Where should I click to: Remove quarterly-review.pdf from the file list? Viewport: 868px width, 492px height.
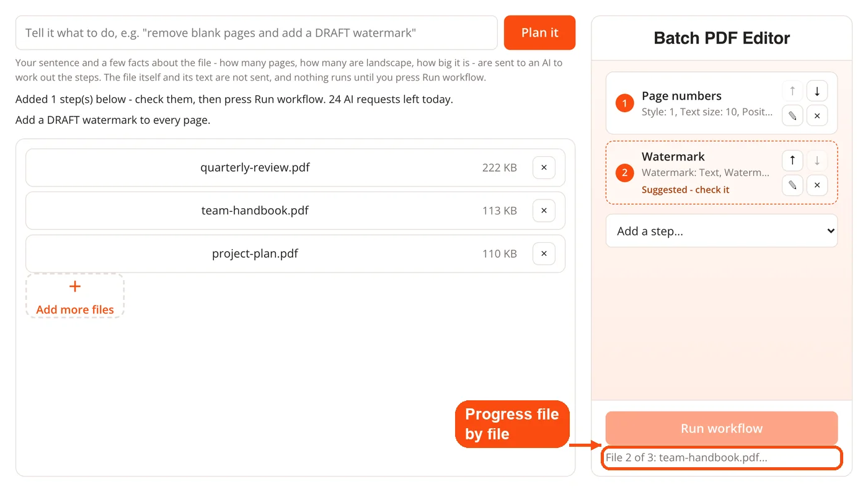tap(544, 167)
